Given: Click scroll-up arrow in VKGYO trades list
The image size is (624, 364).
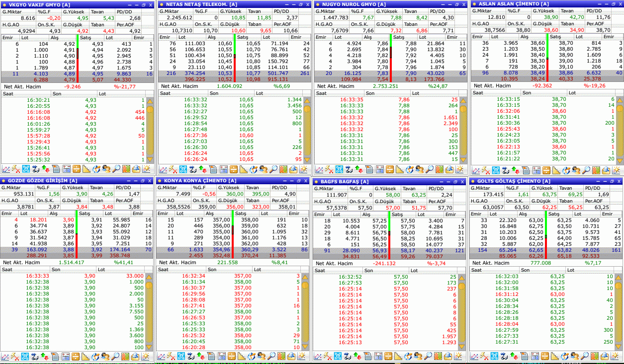Looking at the screenshot, I should (x=150, y=100).
